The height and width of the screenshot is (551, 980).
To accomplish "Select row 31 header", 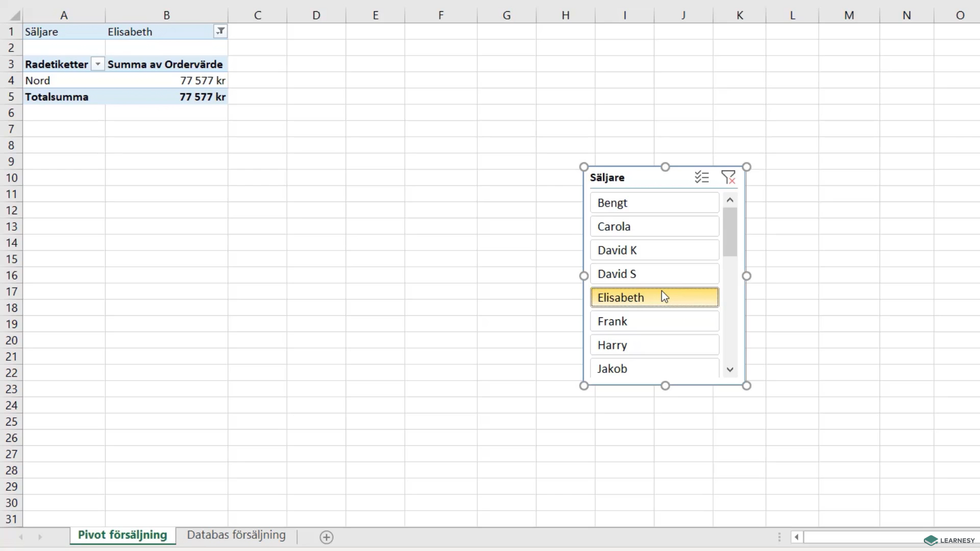I will [11, 519].
